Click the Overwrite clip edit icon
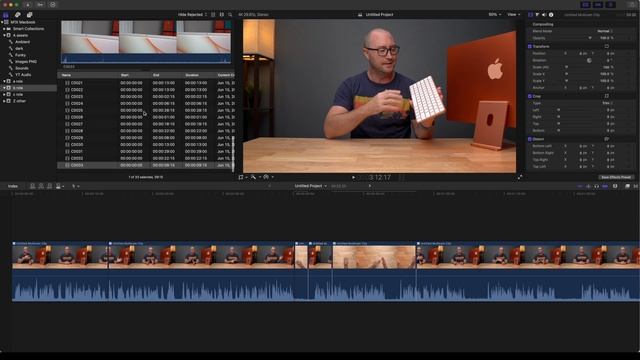Image resolution: width=640 pixels, height=360 pixels. click(58, 186)
